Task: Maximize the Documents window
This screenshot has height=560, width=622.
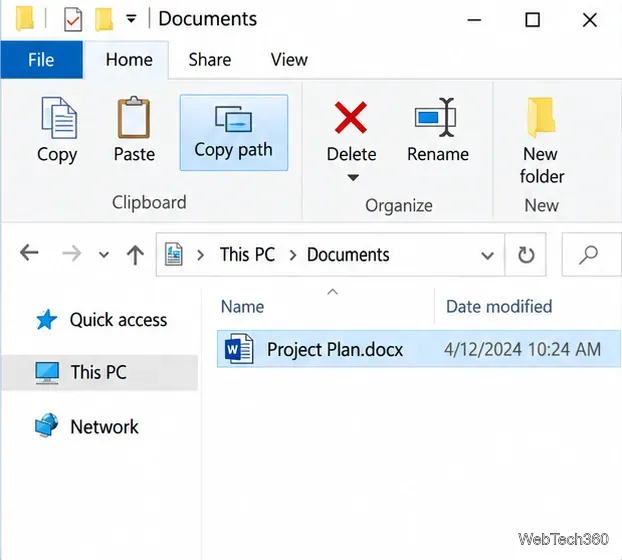Action: [532, 20]
